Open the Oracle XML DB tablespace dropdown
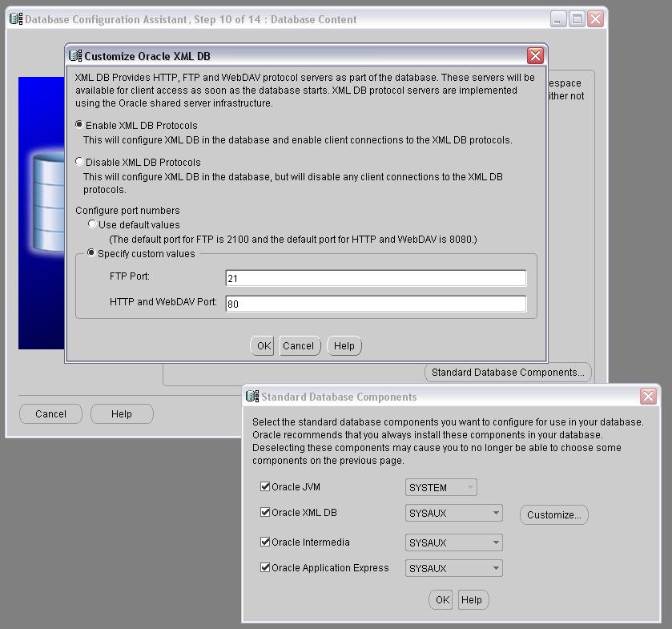 [496, 513]
